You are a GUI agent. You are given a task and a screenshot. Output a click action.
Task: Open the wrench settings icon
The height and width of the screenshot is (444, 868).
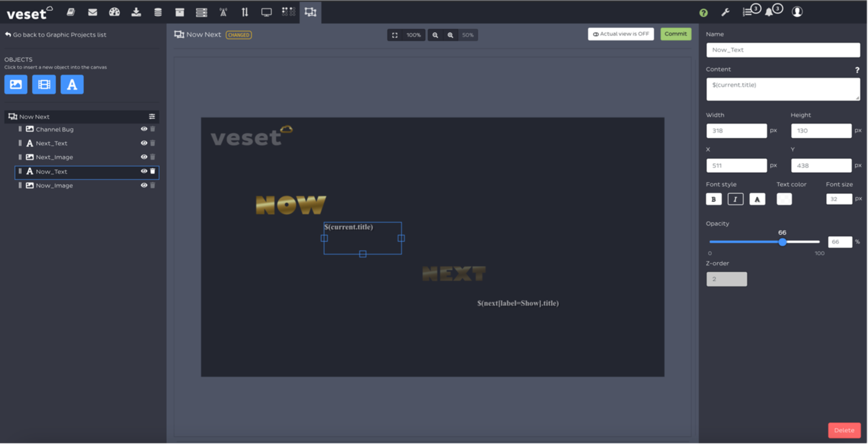click(x=726, y=12)
